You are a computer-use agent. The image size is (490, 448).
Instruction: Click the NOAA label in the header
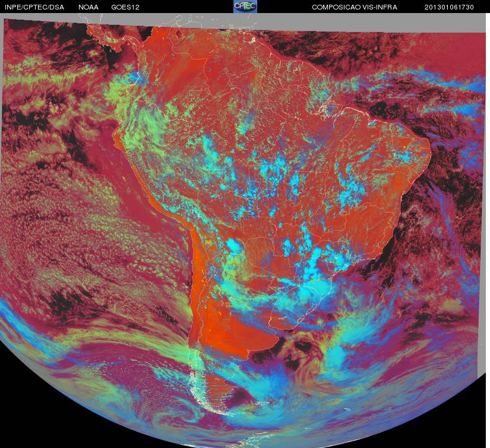pos(88,7)
